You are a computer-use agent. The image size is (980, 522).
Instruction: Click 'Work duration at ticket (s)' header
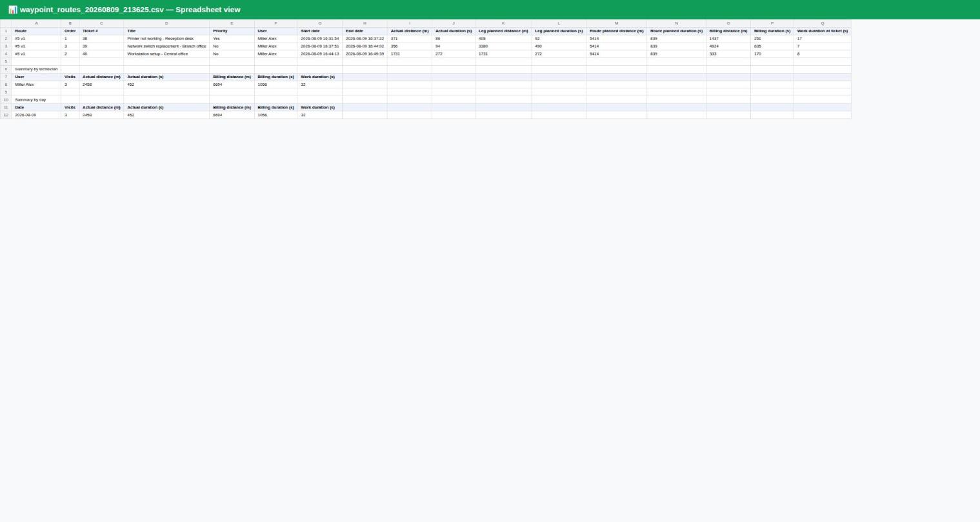click(x=823, y=31)
